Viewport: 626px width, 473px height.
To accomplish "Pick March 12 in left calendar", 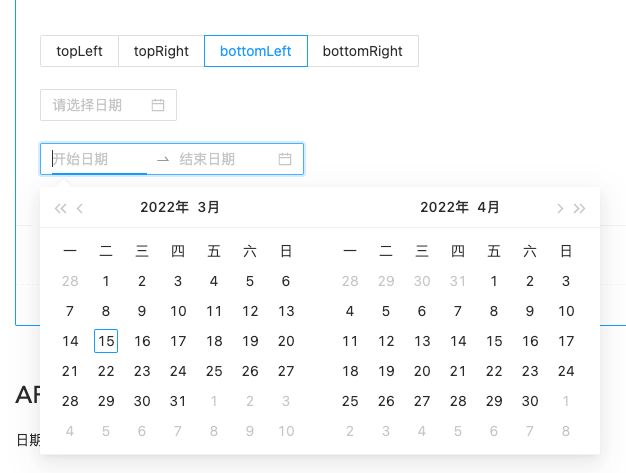I will [250, 311].
